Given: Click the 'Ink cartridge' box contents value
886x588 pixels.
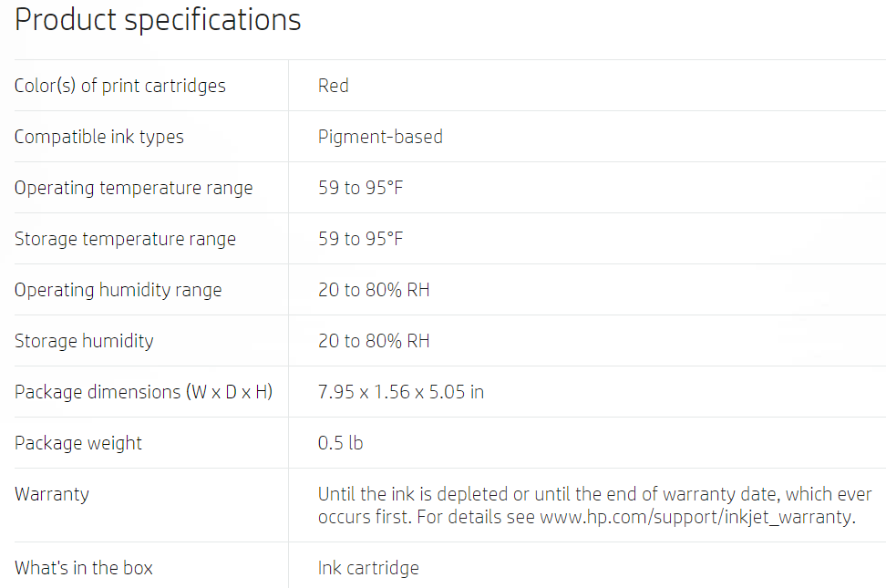Looking at the screenshot, I should [x=368, y=568].
